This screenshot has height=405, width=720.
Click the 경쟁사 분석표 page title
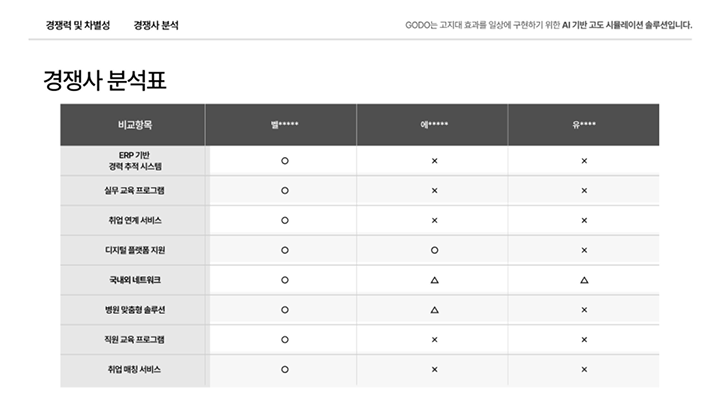pos(104,81)
